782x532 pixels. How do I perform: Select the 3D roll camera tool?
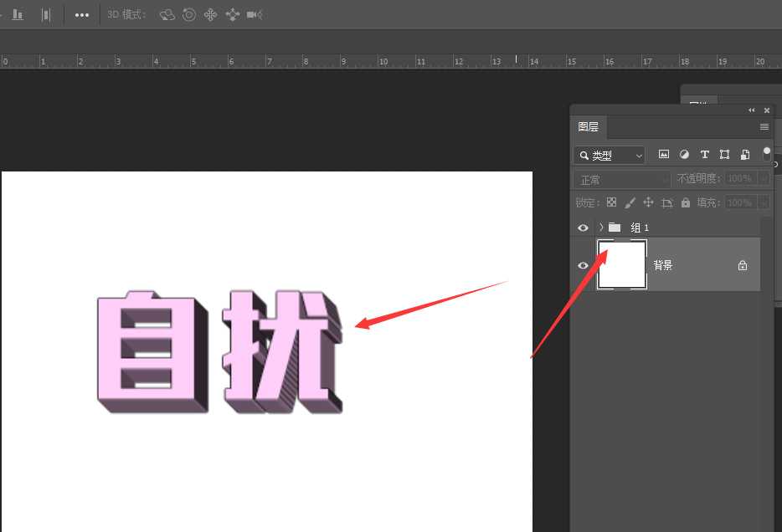[190, 14]
